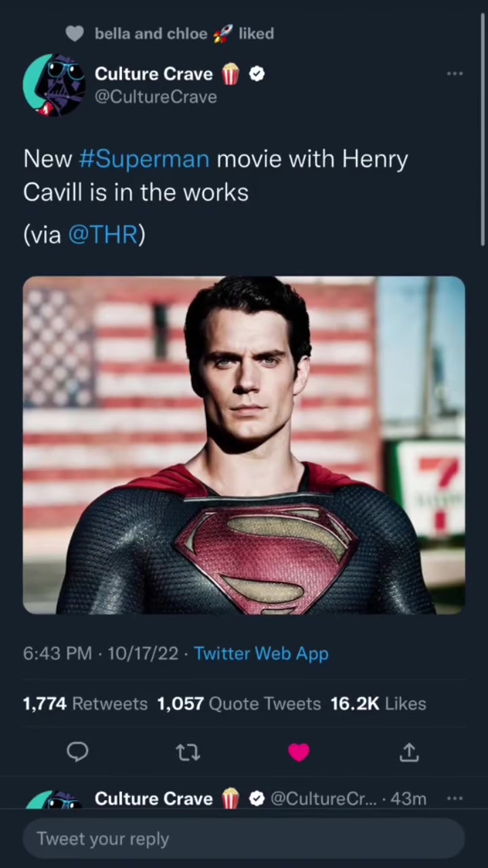Tap the verified badge beside Culture Crave
This screenshot has height=868, width=488.
(257, 74)
